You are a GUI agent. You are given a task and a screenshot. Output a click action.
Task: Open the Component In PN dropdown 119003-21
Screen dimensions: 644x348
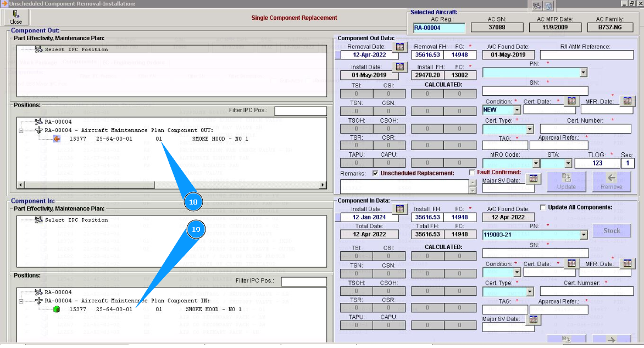point(583,235)
